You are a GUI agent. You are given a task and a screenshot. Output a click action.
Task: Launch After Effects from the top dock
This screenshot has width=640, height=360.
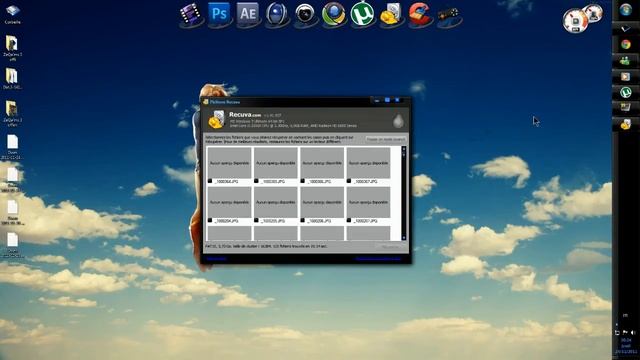click(x=248, y=14)
